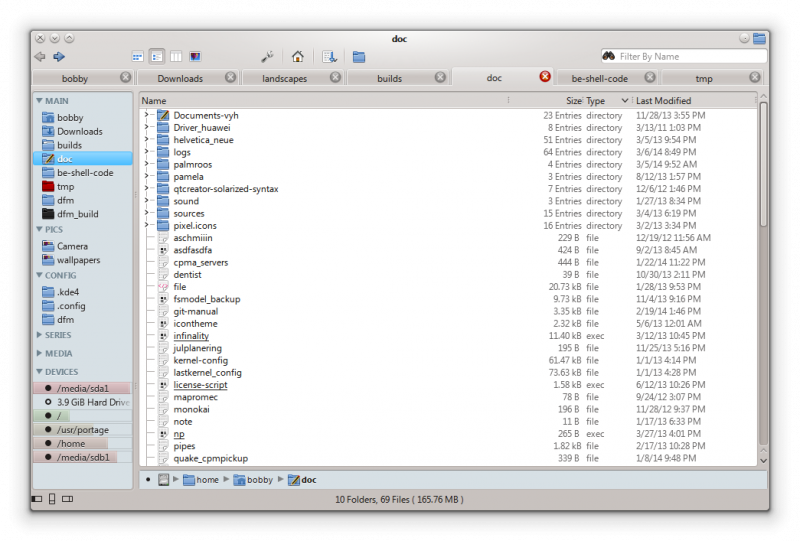800x541 pixels.
Task: Close the bobby tab
Action: [126, 77]
